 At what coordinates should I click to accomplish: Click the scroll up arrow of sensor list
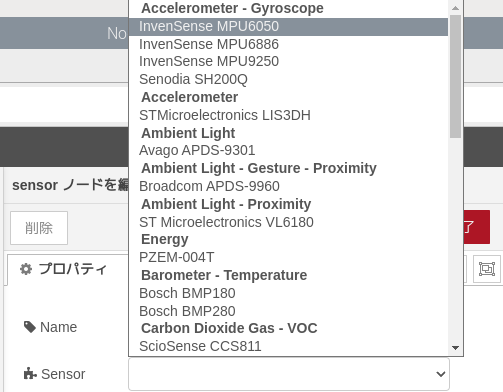click(x=455, y=8)
